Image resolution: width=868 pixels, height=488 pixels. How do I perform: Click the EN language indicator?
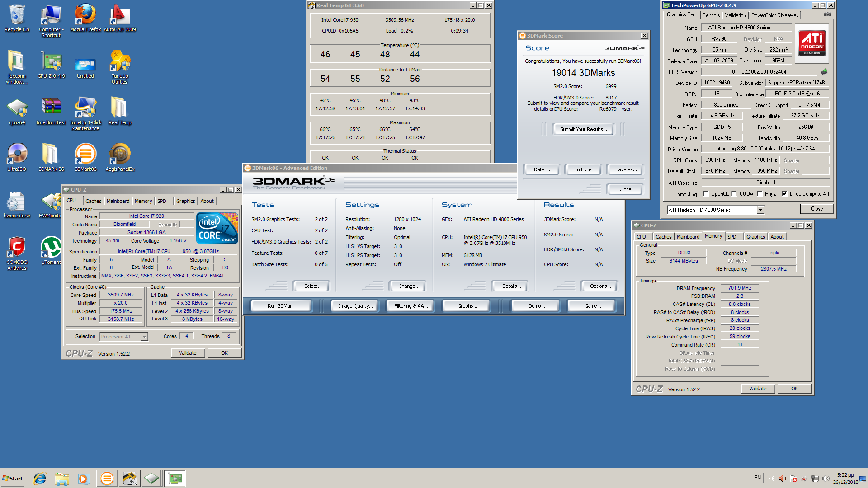pos(757,478)
